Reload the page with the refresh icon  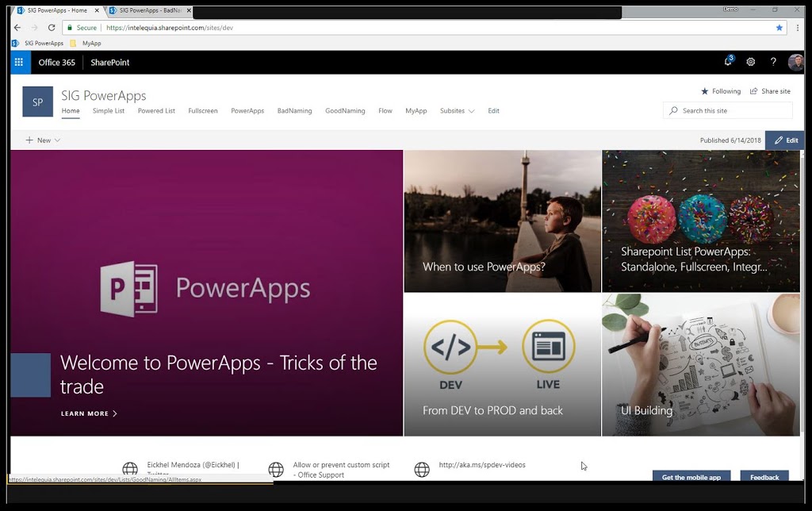point(52,28)
